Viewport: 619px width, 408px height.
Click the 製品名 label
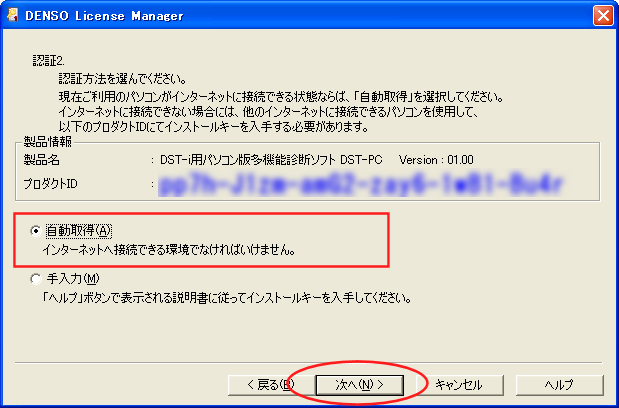(41, 160)
